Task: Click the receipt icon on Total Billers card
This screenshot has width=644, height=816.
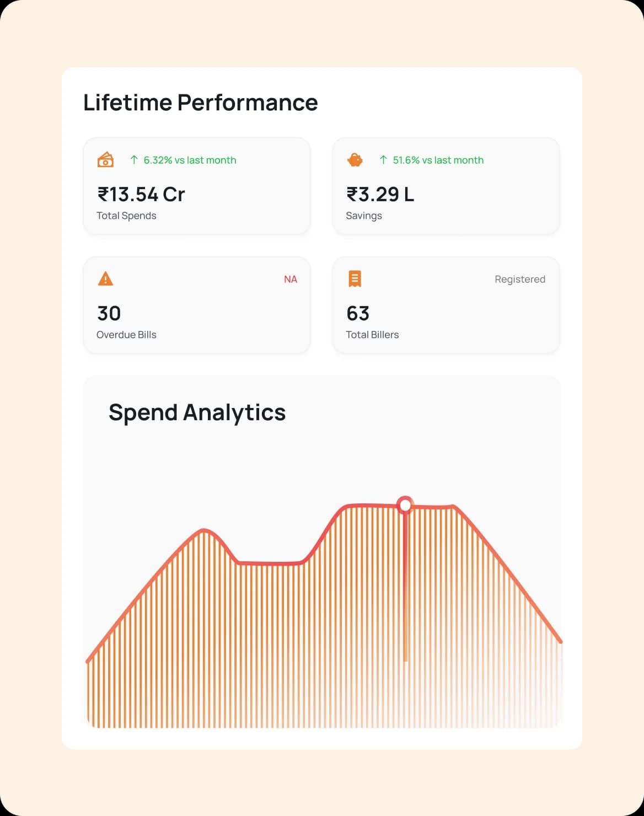Action: point(355,279)
